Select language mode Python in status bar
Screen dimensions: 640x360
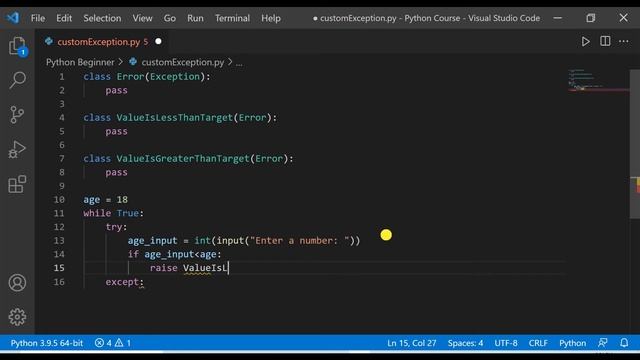tap(572, 343)
